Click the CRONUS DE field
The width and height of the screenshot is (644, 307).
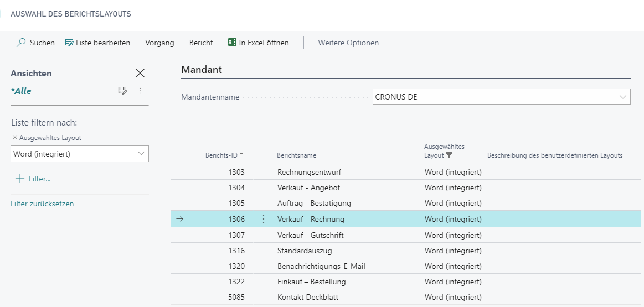point(502,97)
